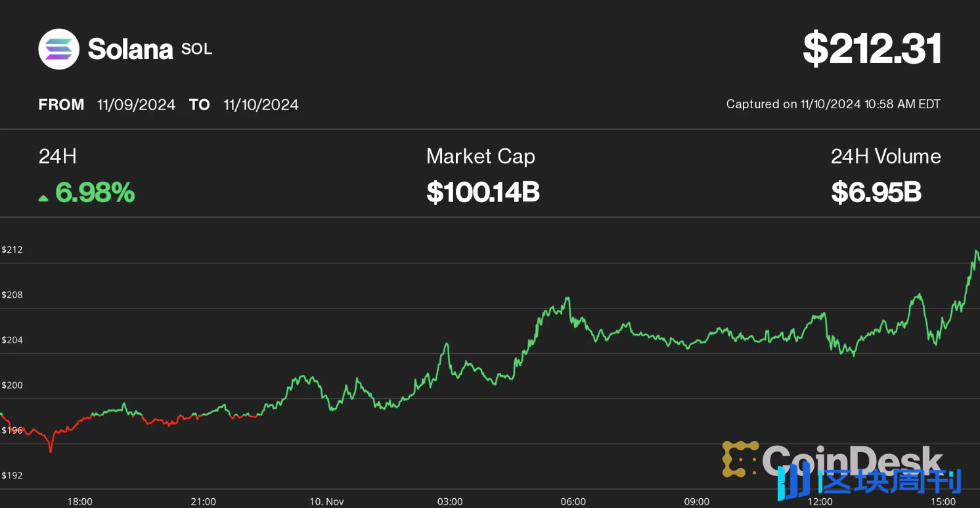Image resolution: width=980 pixels, height=508 pixels.
Task: Select the Solana name heading
Action: click(130, 49)
